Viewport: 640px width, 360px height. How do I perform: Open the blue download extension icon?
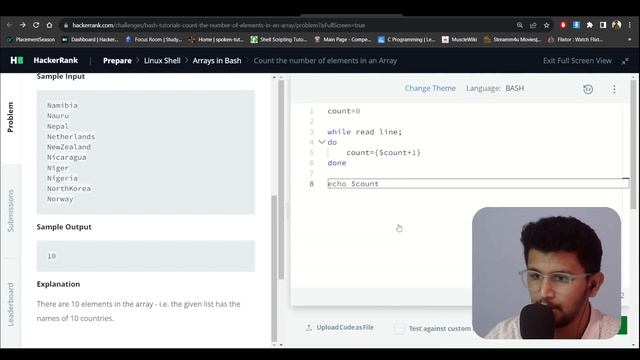pyautogui.click(x=576, y=25)
